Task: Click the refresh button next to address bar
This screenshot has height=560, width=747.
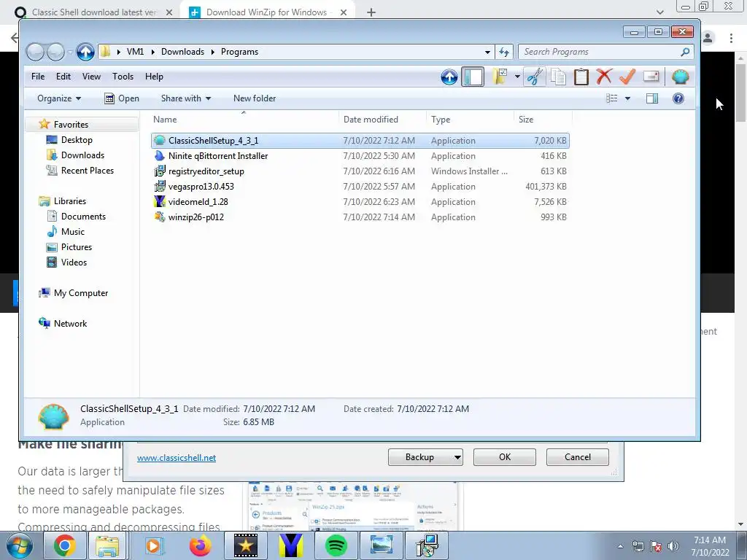Action: [x=504, y=52]
